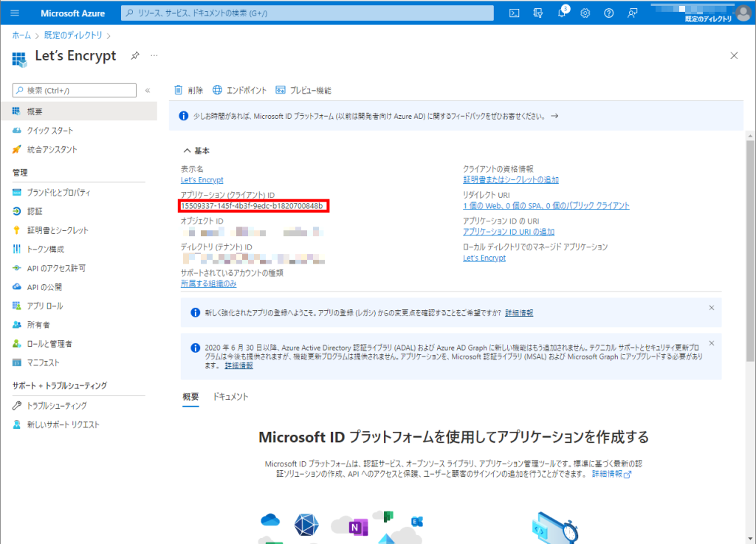This screenshot has height=544, width=756.
Task: Switch to the ドキュメント tab
Action: [x=230, y=396]
